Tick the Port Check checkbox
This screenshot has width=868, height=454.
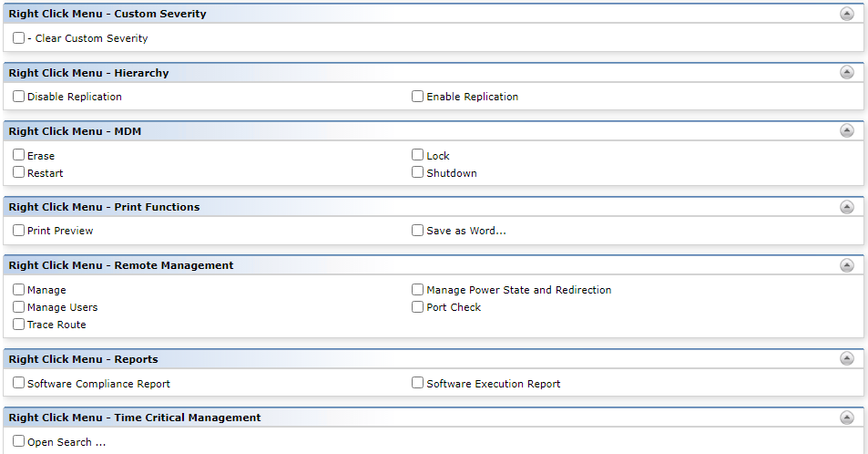coord(417,306)
